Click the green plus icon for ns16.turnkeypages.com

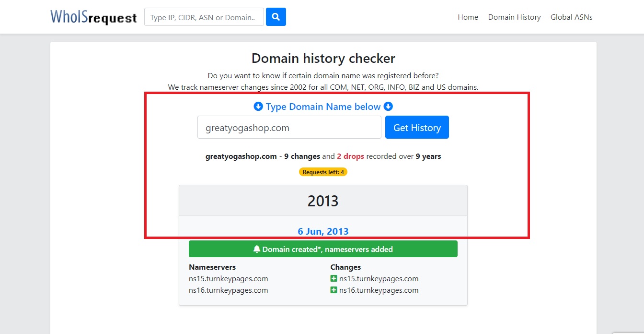click(333, 290)
